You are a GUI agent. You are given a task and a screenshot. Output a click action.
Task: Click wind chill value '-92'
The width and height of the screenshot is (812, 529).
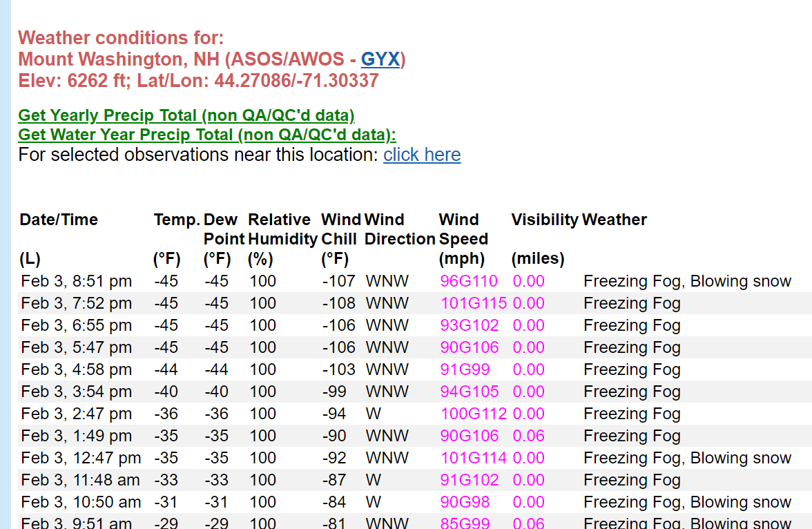point(334,458)
